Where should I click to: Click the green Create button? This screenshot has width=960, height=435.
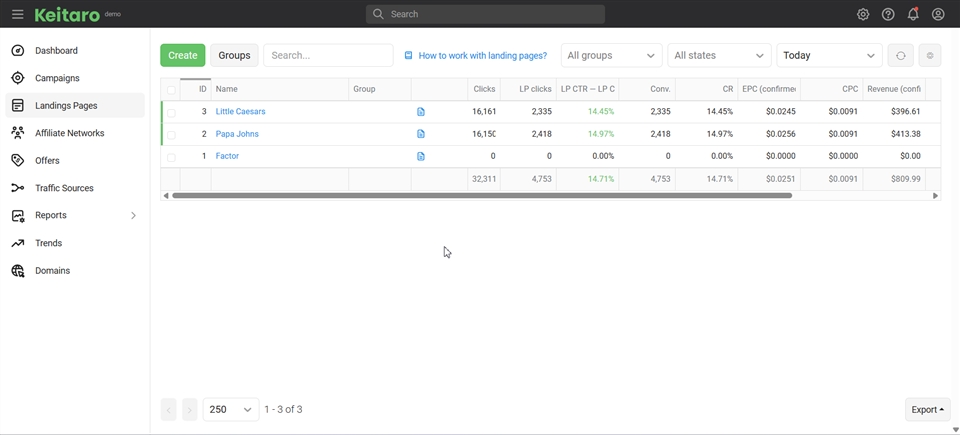click(x=182, y=56)
